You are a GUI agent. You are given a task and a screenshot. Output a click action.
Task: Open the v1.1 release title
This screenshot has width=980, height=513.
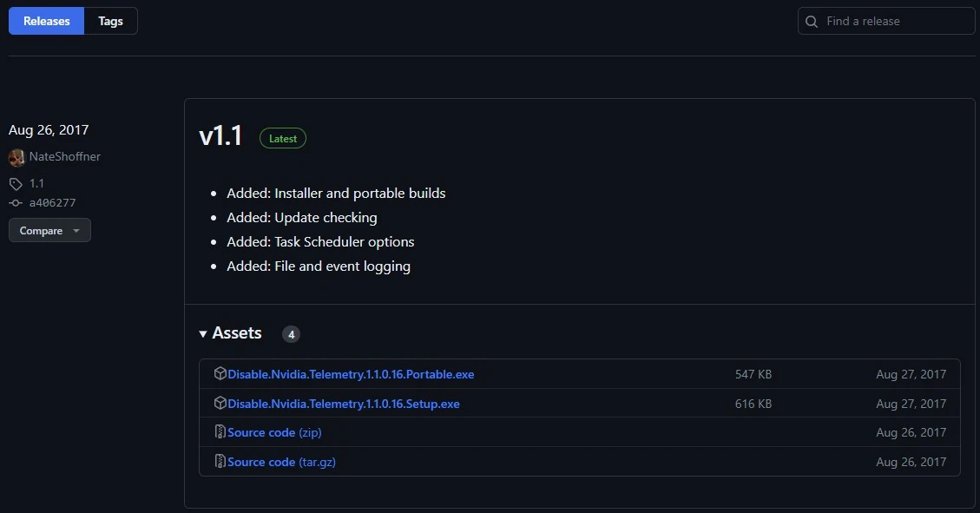coord(220,135)
